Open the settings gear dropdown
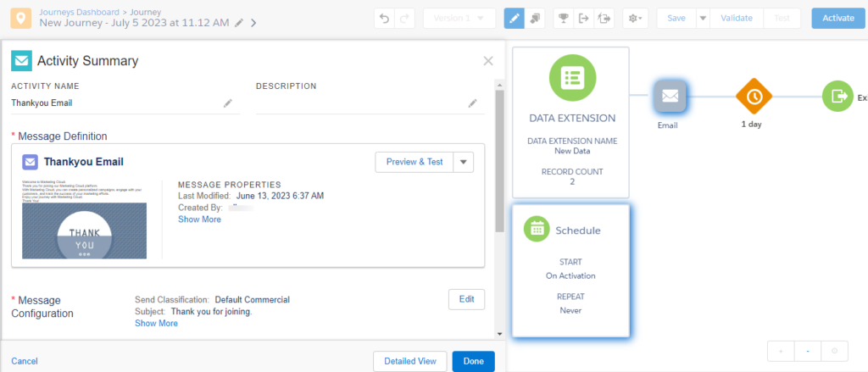The image size is (868, 372). 633,18
